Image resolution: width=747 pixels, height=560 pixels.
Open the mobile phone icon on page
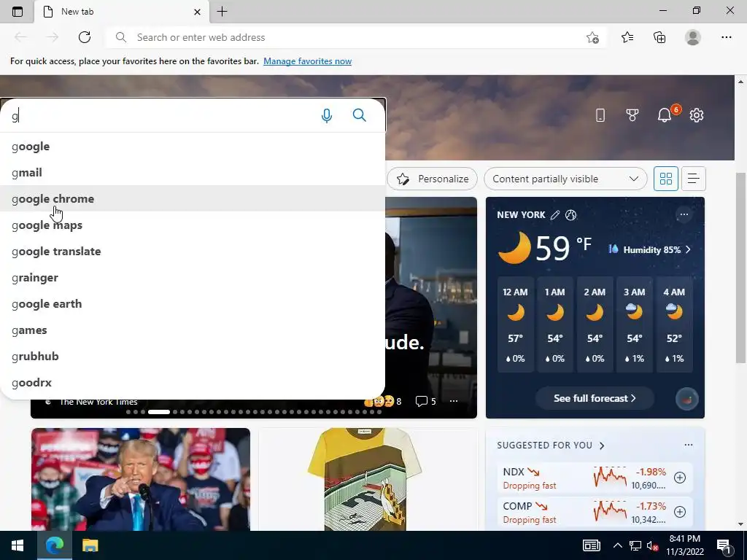[x=600, y=114]
